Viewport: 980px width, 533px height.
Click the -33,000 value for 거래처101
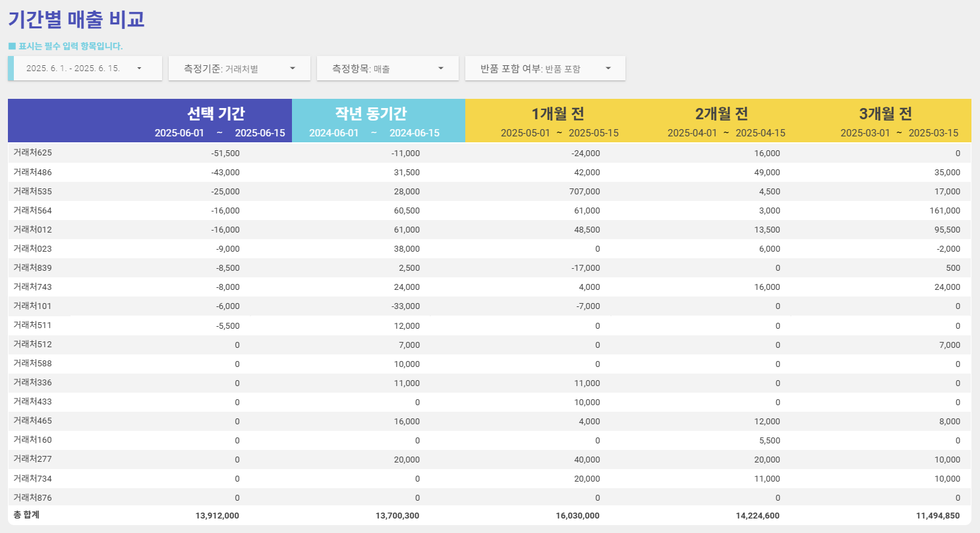pos(405,306)
